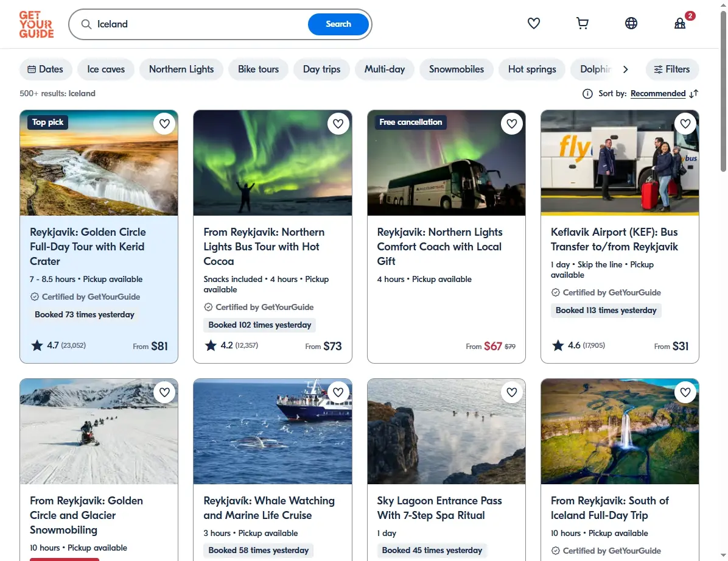
Task: Open the profile icon with notification badge
Action: pyautogui.click(x=681, y=23)
